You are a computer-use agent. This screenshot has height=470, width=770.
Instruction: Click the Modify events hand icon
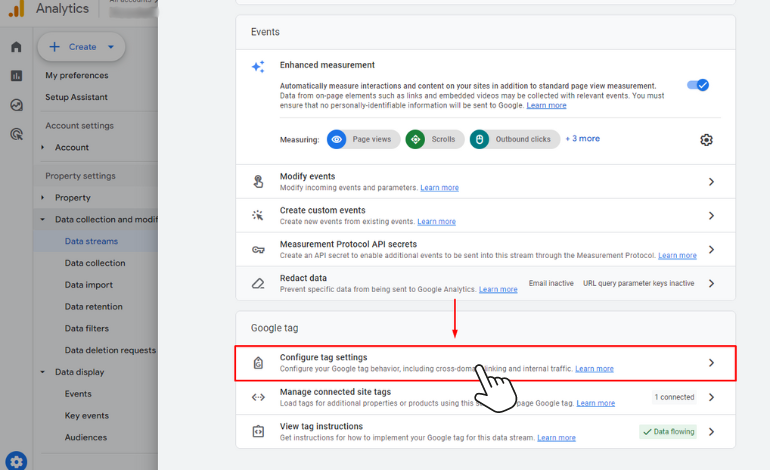pyautogui.click(x=258, y=182)
